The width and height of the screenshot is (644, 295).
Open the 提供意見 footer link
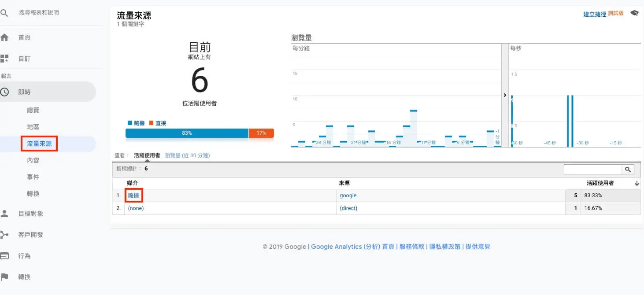478,247
